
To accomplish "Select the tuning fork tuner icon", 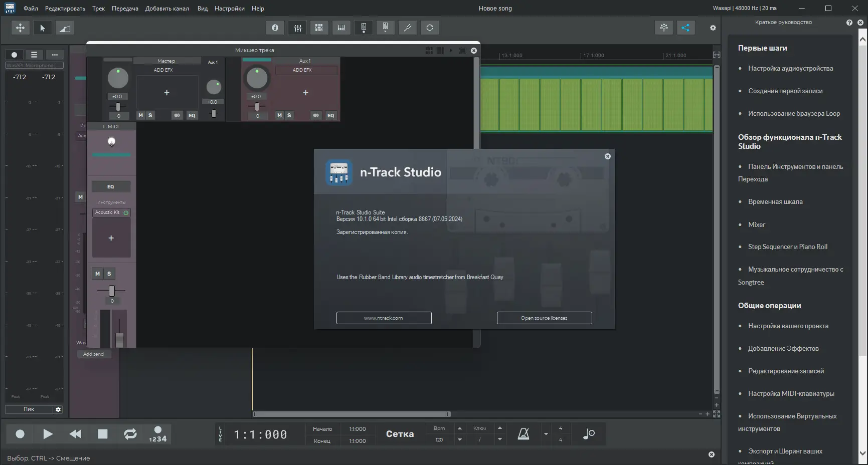I will click(408, 28).
